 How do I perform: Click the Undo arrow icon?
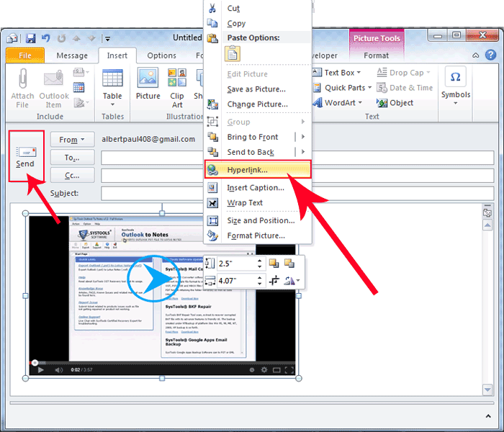[x=45, y=38]
